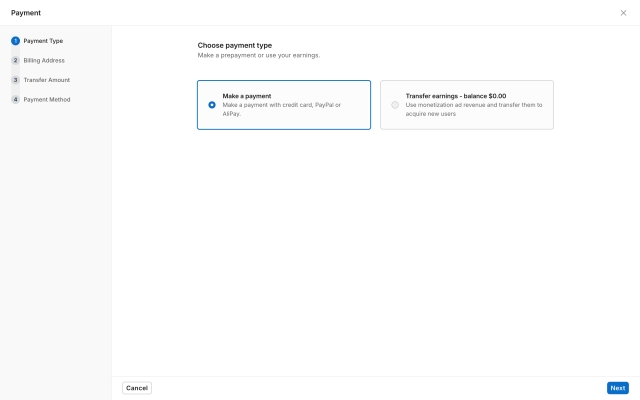Go to the Payment Method step

click(x=47, y=100)
